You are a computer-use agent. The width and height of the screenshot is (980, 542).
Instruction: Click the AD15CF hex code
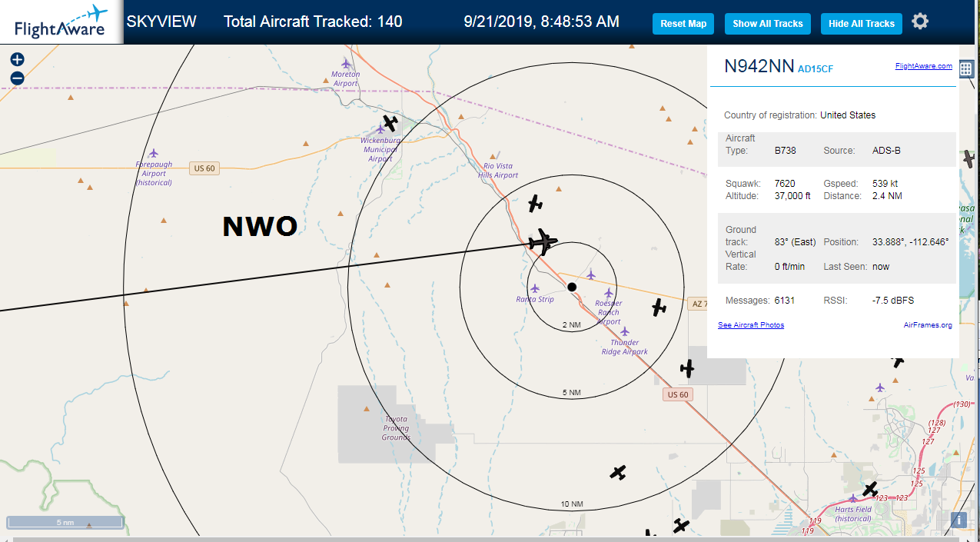click(x=816, y=69)
